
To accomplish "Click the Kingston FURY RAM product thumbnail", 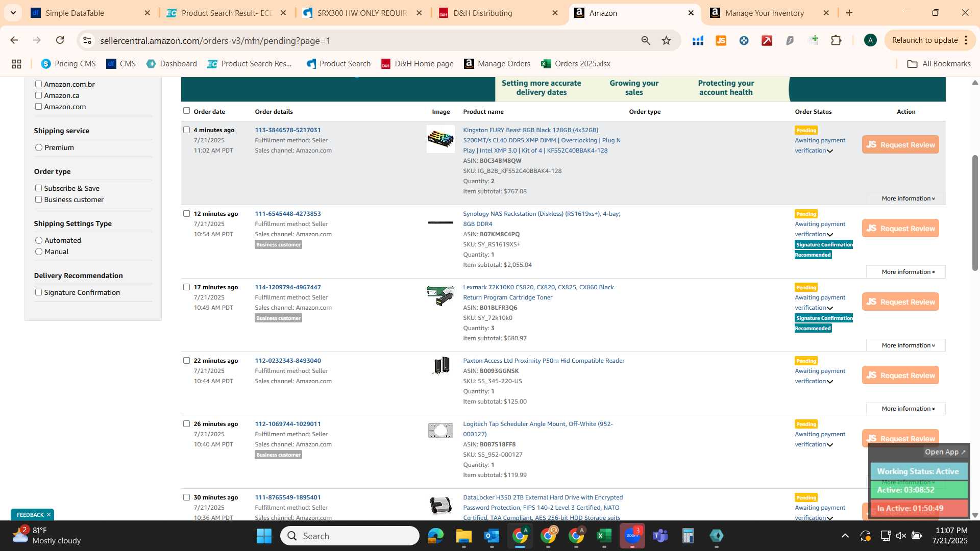I will pyautogui.click(x=440, y=139).
